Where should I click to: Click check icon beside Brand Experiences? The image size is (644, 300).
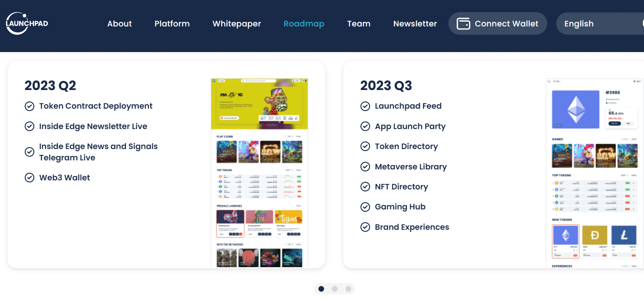tap(365, 227)
